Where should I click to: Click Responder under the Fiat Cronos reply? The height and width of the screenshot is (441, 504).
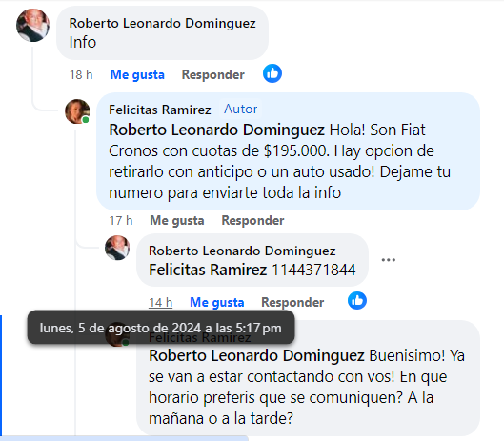pyautogui.click(x=253, y=221)
